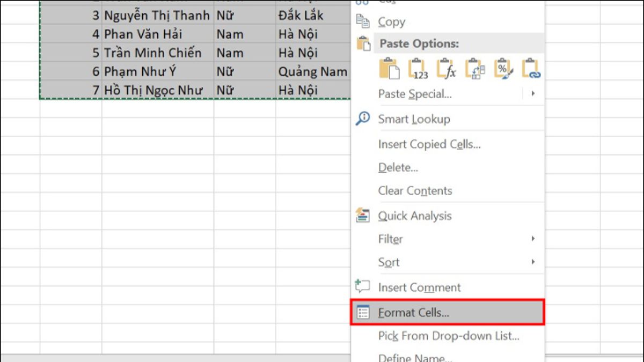This screenshot has height=362, width=644.
Task: Expand the Sort submenu arrow
Action: (533, 262)
